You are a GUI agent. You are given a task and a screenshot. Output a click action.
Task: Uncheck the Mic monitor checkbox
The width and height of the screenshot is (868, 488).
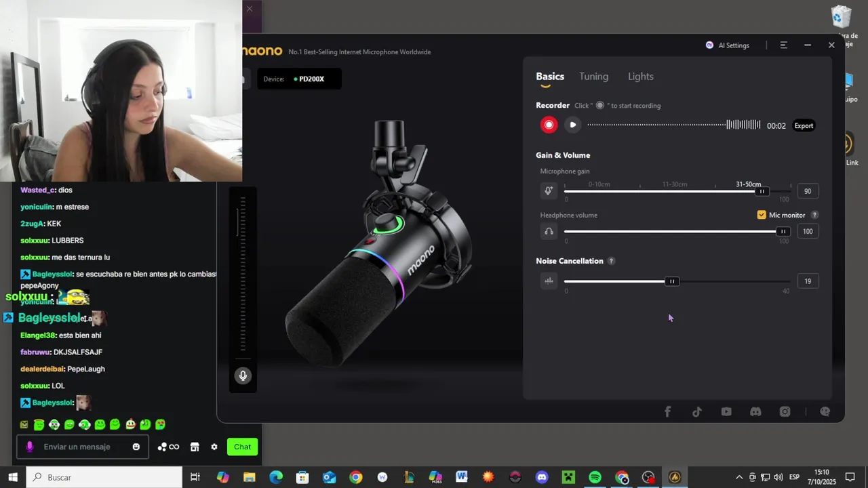coord(762,215)
